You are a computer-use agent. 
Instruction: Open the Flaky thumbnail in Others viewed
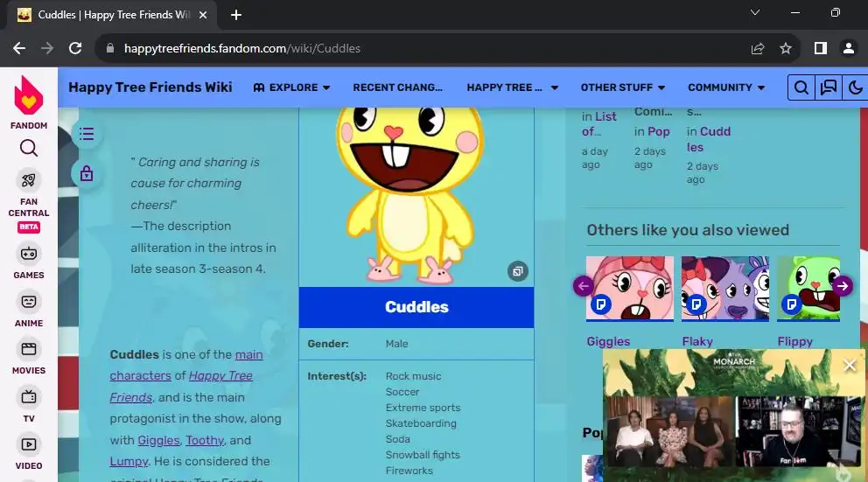725,289
